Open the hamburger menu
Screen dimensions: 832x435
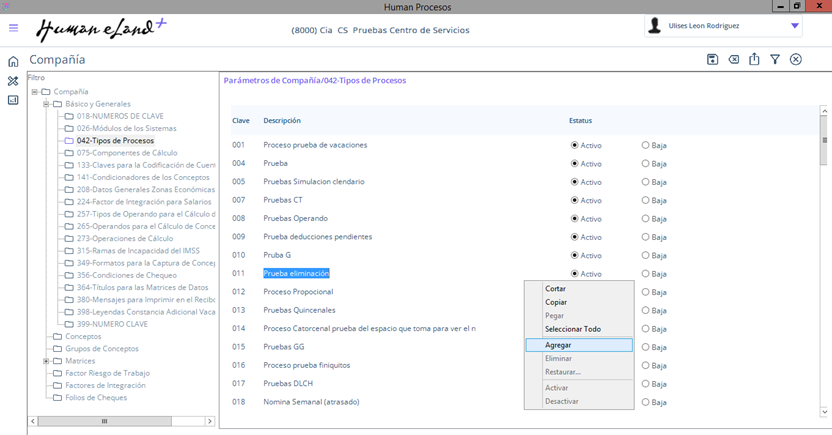(13, 28)
